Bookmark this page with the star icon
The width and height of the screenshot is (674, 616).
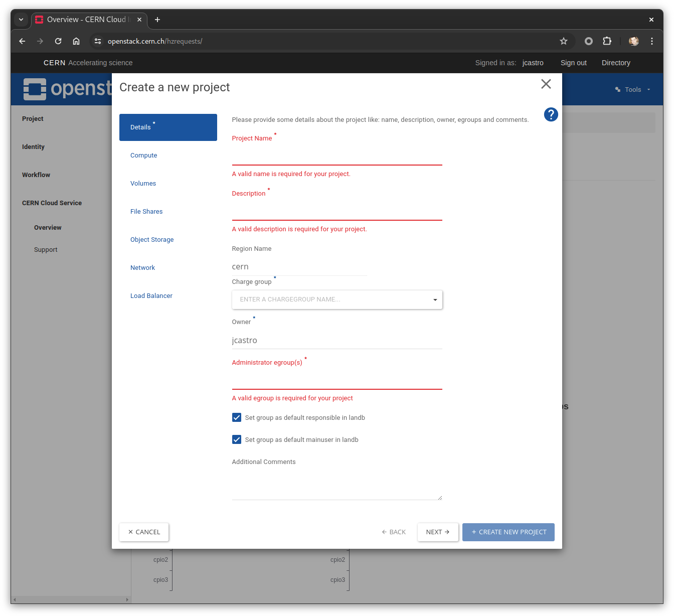point(564,41)
